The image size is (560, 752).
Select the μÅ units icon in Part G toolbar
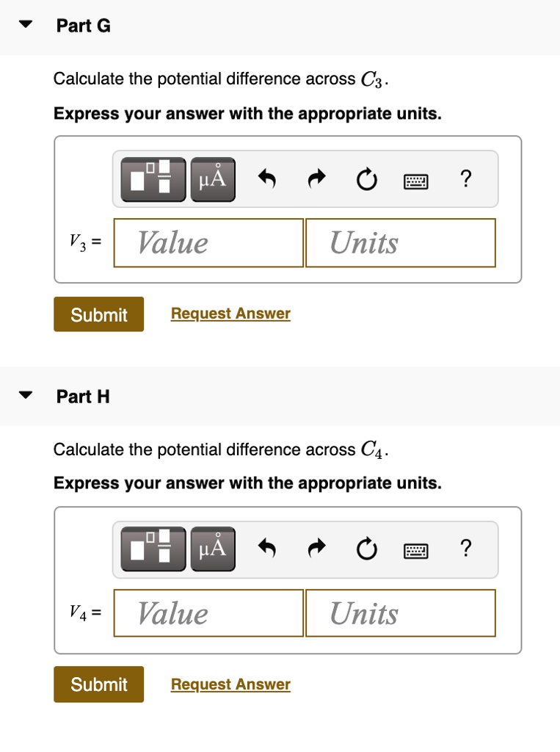[212, 178]
